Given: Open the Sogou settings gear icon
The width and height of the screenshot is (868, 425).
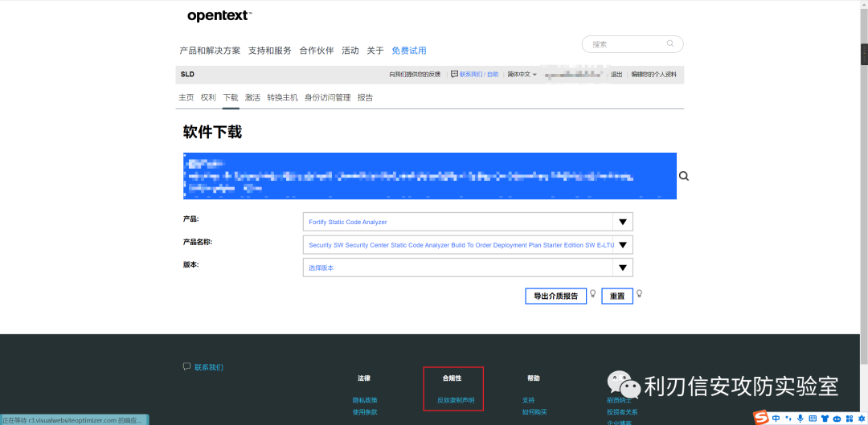Looking at the screenshot, I should [861, 418].
